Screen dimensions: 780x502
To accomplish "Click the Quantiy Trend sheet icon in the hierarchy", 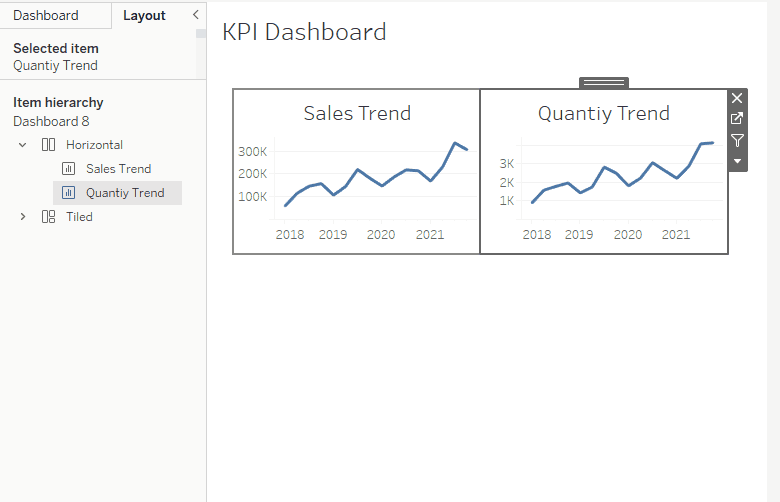I will click(68, 193).
